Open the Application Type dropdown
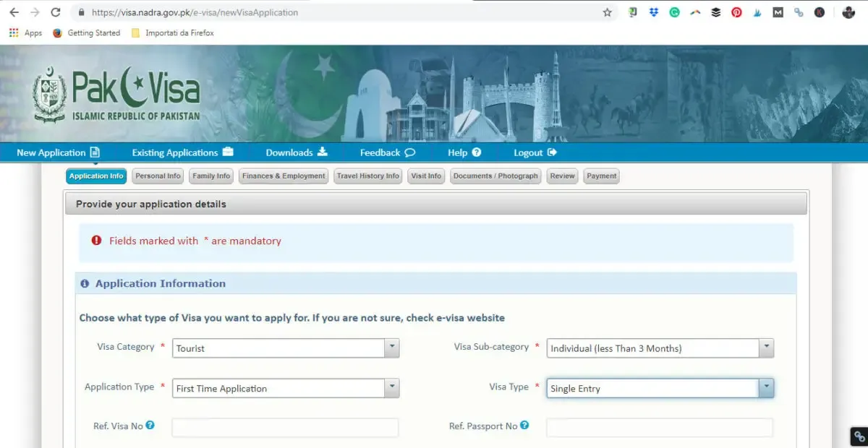The width and height of the screenshot is (868, 448). [x=391, y=388]
